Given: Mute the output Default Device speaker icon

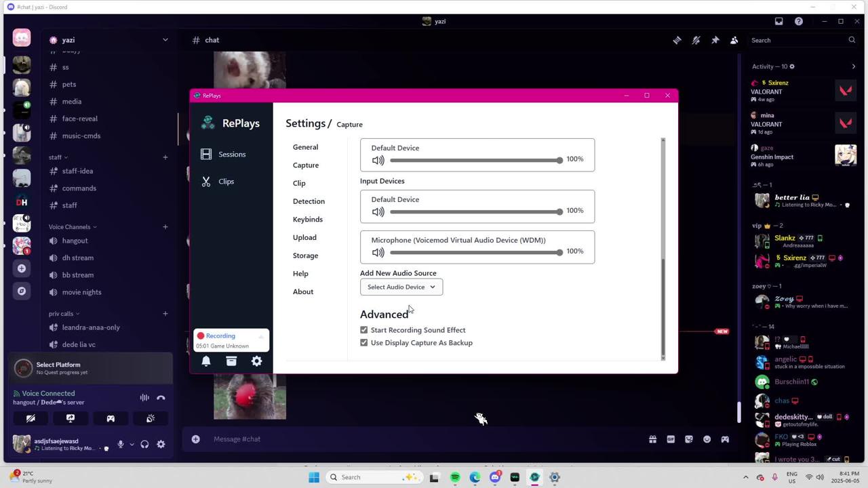Looking at the screenshot, I should (x=378, y=161).
